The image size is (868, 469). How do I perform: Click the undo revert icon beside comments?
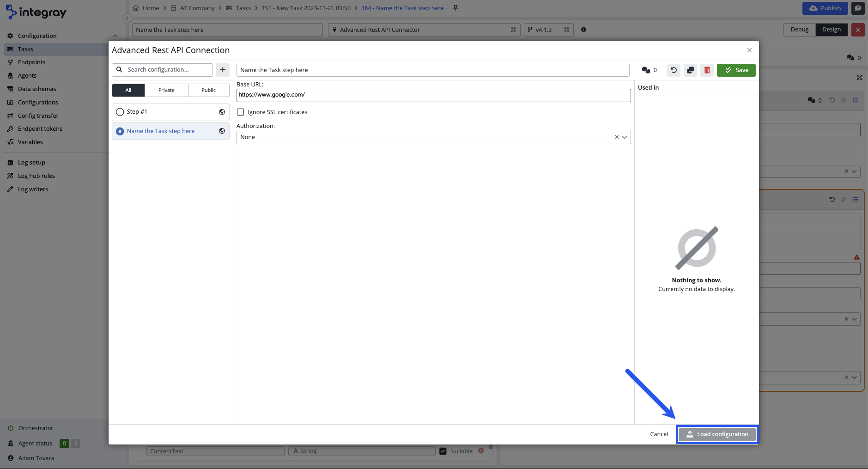(674, 70)
